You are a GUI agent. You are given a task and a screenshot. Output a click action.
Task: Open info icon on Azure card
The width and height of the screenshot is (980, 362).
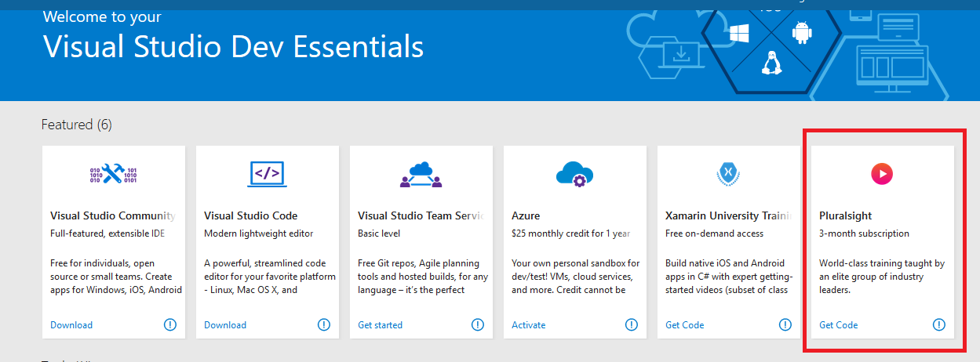(x=632, y=324)
